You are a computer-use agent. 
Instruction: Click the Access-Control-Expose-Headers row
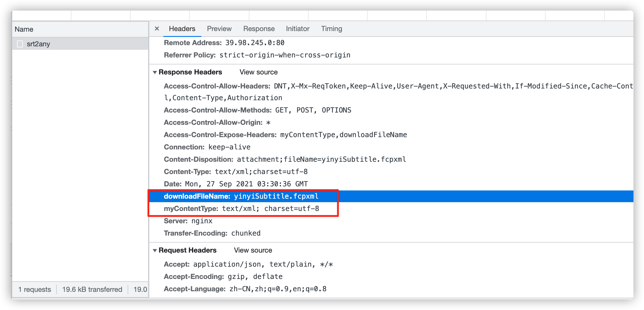(x=285, y=135)
